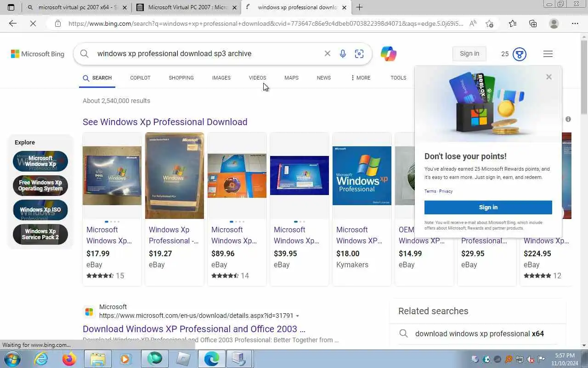Open the TOOLS search option
The width and height of the screenshot is (588, 368).
(x=398, y=78)
